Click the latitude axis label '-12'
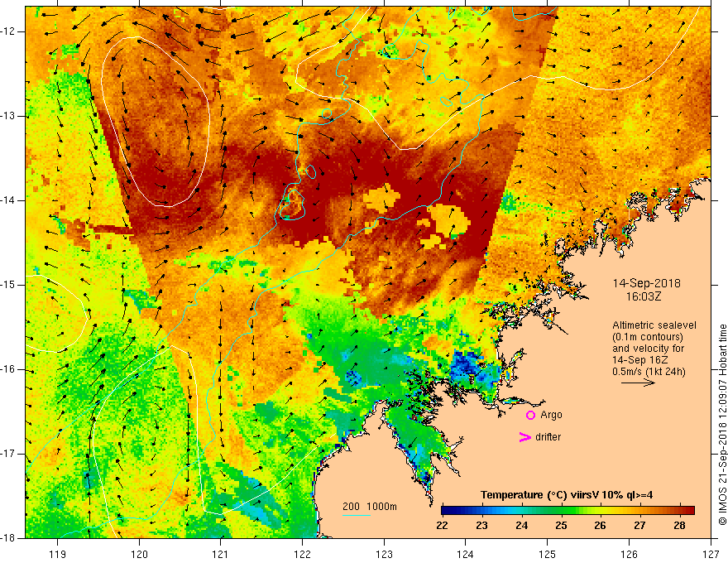 [x=8, y=31]
